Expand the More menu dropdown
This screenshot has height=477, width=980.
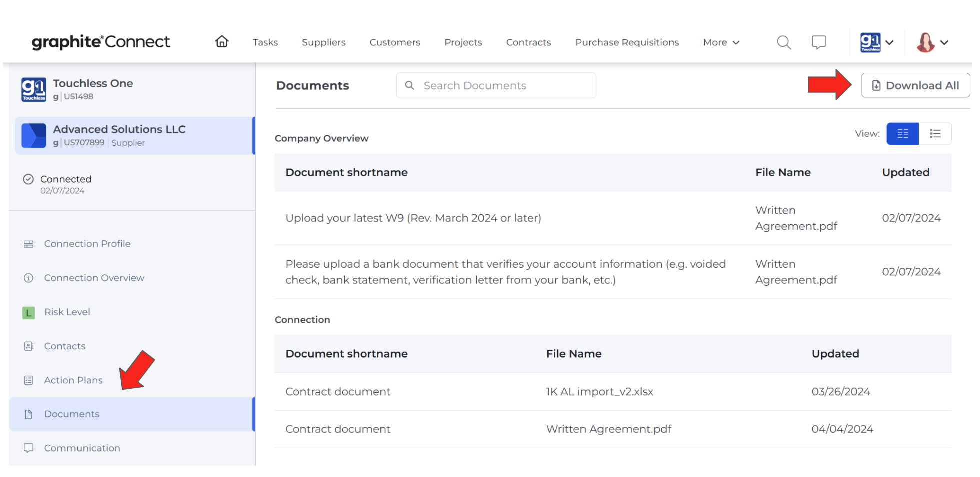[721, 42]
